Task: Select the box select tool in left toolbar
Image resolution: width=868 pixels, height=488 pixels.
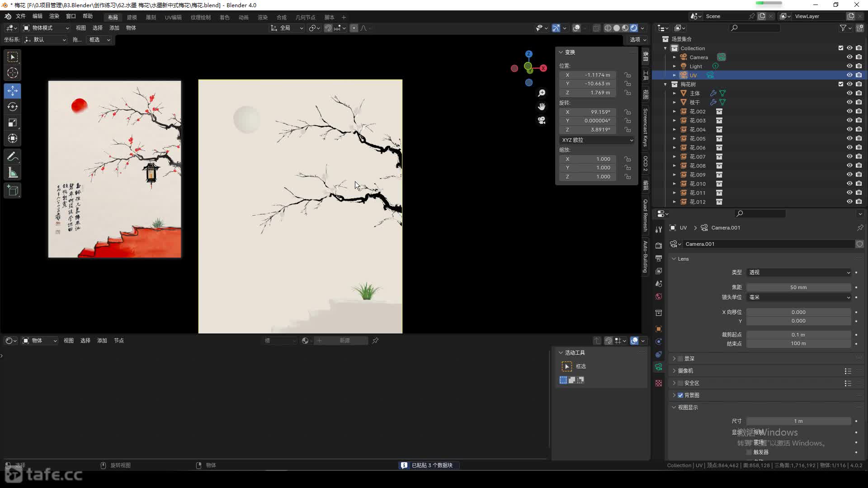Action: point(13,57)
